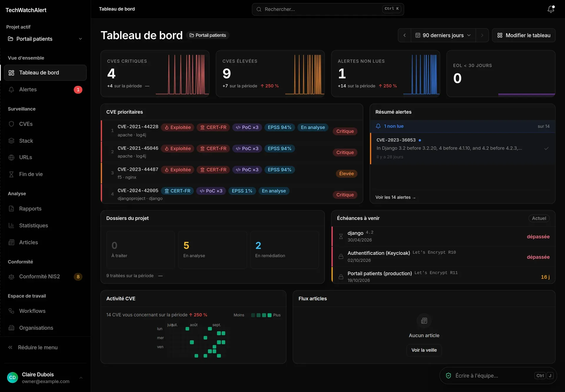This screenshot has width=565, height=392.
Task: Follow the Voir les 14 alertes link
Action: [395, 197]
